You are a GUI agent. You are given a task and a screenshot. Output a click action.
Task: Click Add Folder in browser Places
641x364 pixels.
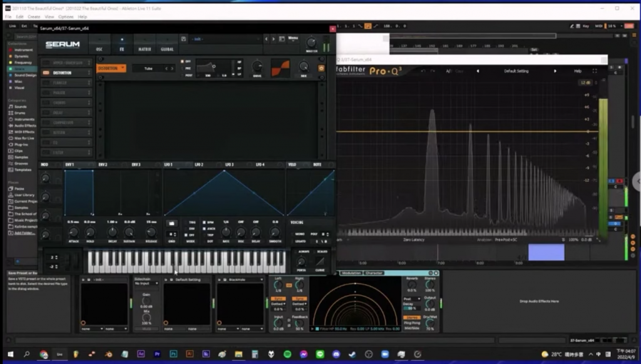click(x=24, y=233)
